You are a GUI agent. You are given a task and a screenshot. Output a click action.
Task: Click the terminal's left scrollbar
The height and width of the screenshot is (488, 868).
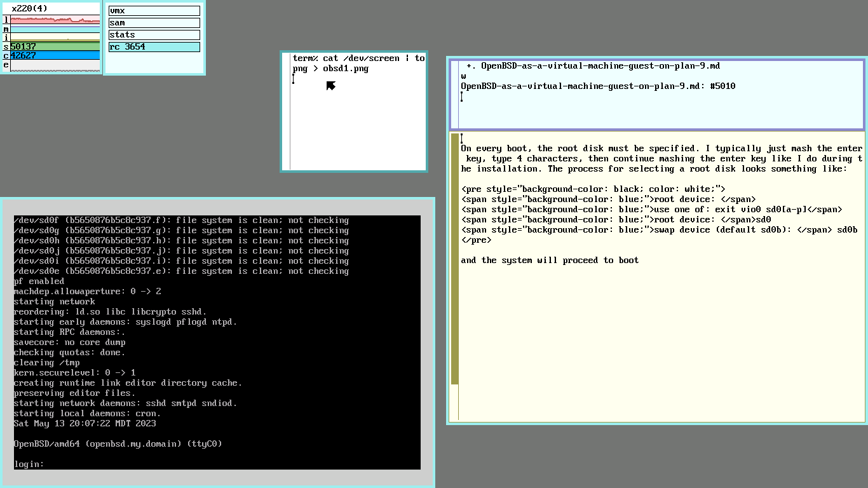click(x=287, y=111)
